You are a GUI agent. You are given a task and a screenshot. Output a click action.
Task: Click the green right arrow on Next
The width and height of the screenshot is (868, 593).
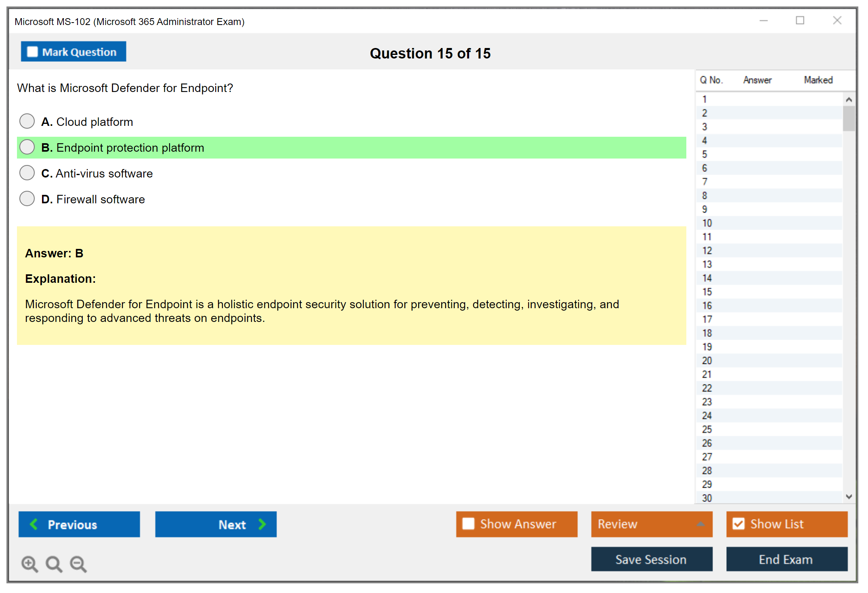262,524
